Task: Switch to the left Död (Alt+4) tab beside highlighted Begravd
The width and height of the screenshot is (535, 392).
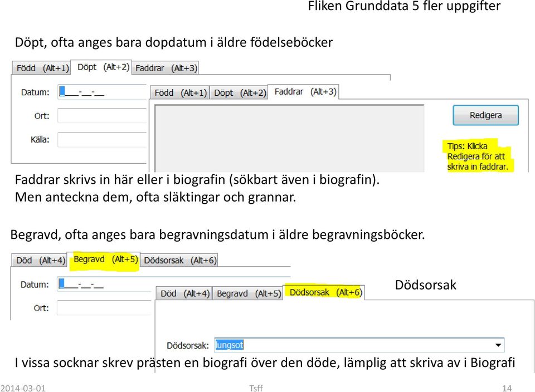Action: (40, 261)
